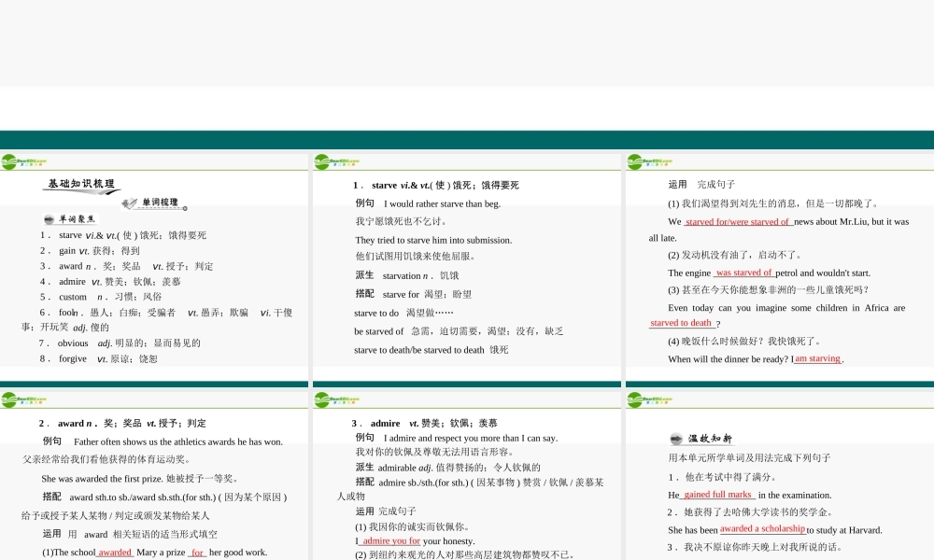
Task: Click the sentence '(2) 发动机没有油了，启动不了。'
Action: pyautogui.click(x=735, y=255)
